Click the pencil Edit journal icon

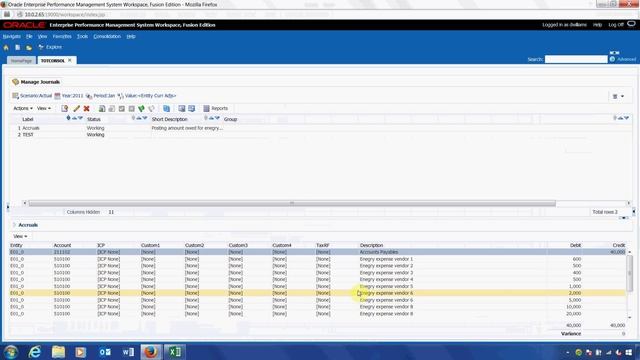[x=76, y=109]
